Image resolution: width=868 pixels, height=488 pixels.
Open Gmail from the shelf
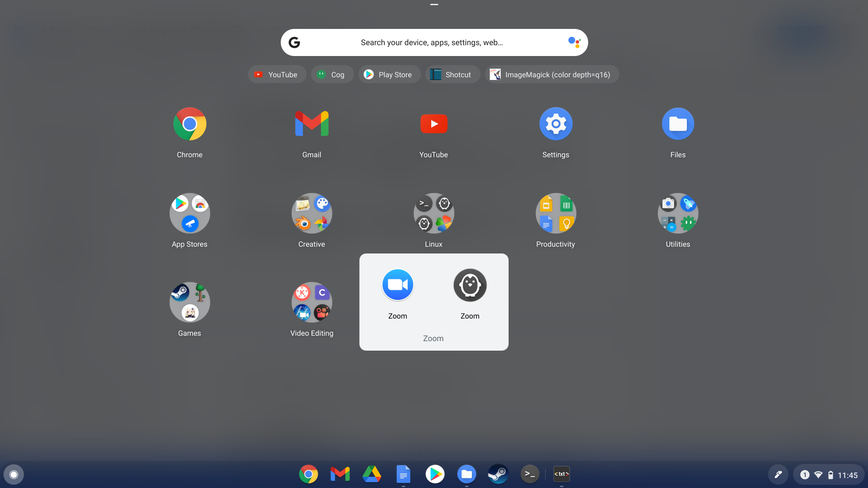point(340,474)
